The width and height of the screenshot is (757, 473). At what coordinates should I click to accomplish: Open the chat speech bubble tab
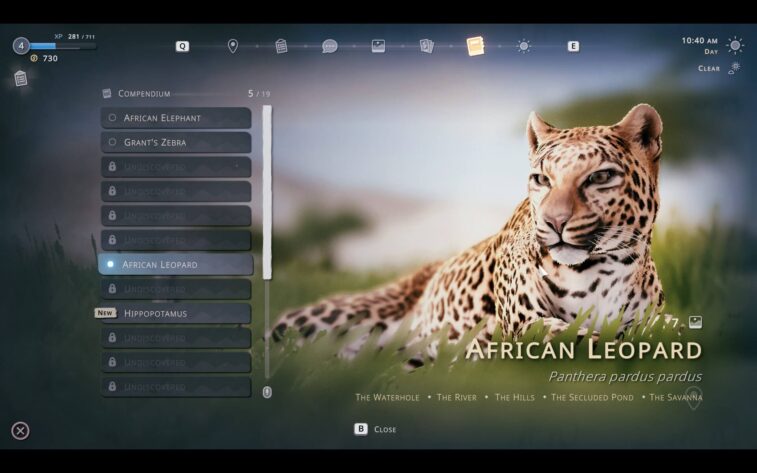point(330,46)
